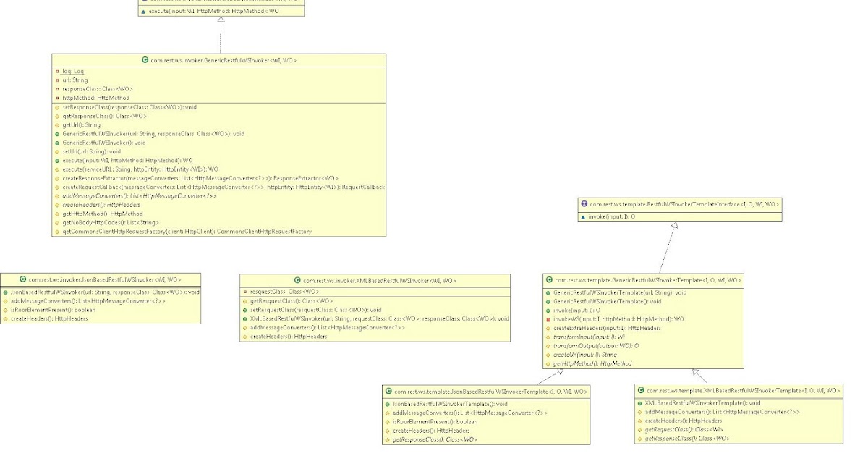Select the 'httpMethod: HttpMethod' field

coord(96,98)
